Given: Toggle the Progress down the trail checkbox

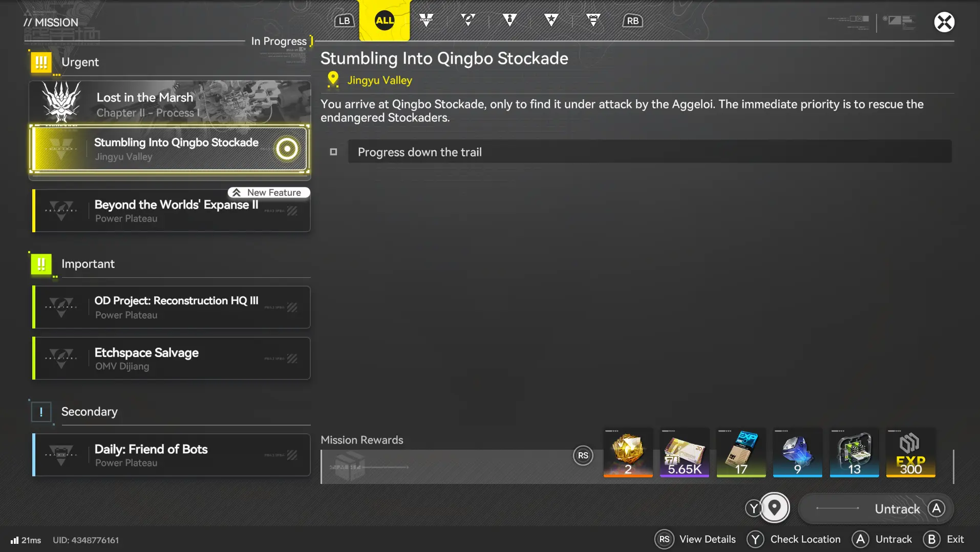Looking at the screenshot, I should (x=333, y=152).
